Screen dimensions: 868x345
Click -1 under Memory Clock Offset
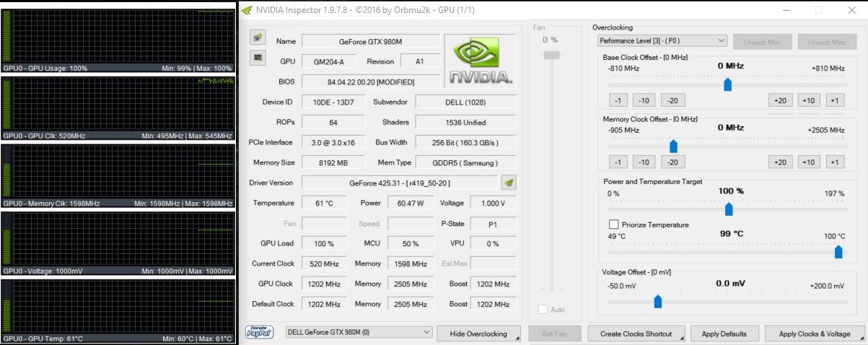[618, 162]
